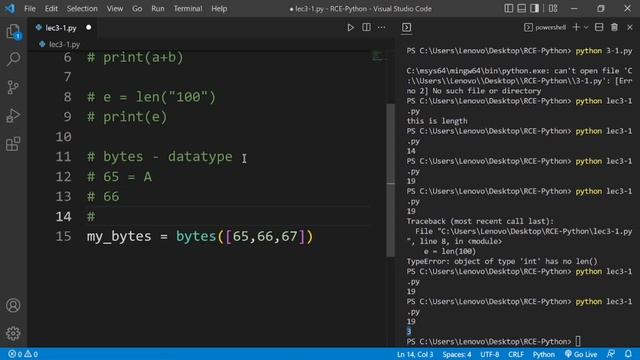Viewport: 640px width, 360px height.
Task: Open the View menu
Action: pos(115,9)
